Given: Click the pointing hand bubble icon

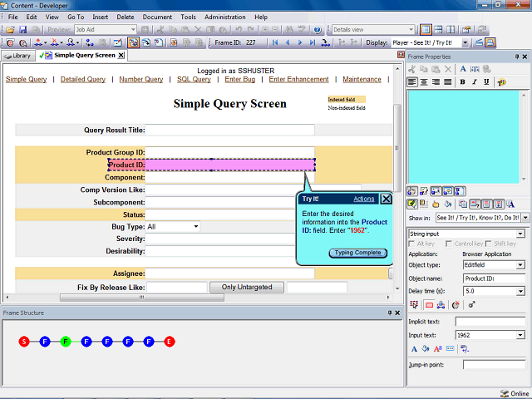Looking at the screenshot, I should coord(436,204).
